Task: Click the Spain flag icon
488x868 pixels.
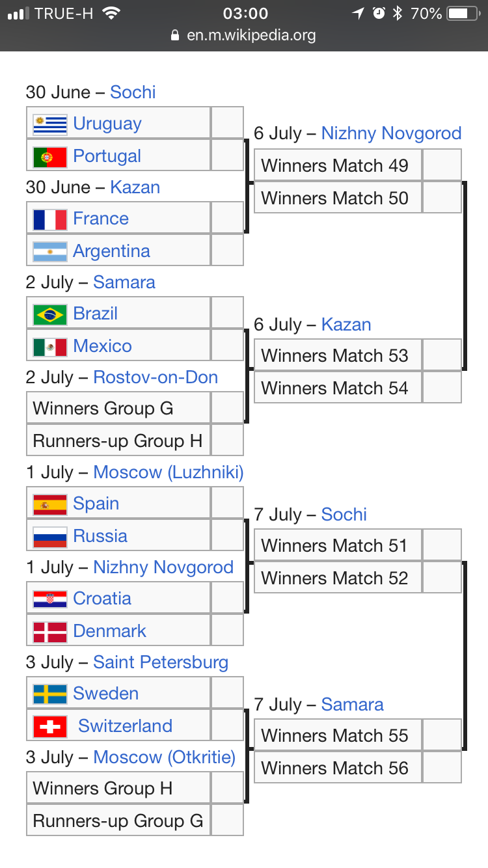Action: tap(50, 504)
